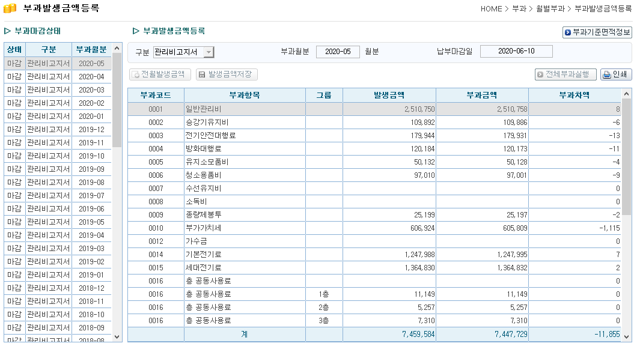Select the 청소용품비 item row

374,175
